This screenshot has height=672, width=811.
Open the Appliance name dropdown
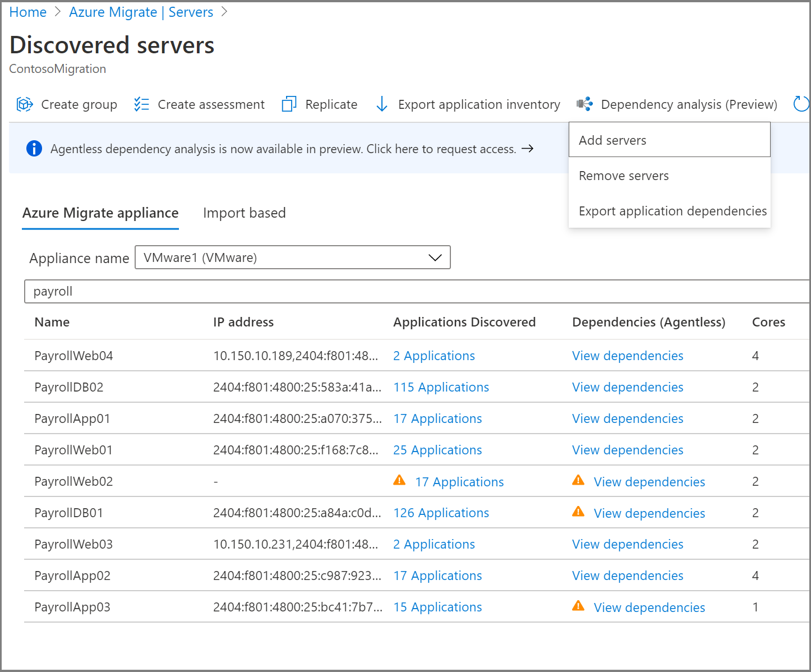pos(292,257)
